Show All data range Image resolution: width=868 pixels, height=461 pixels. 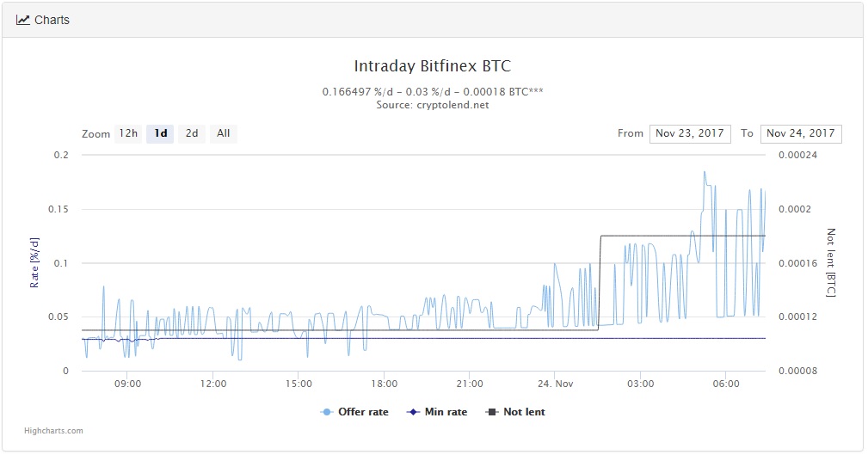223,133
